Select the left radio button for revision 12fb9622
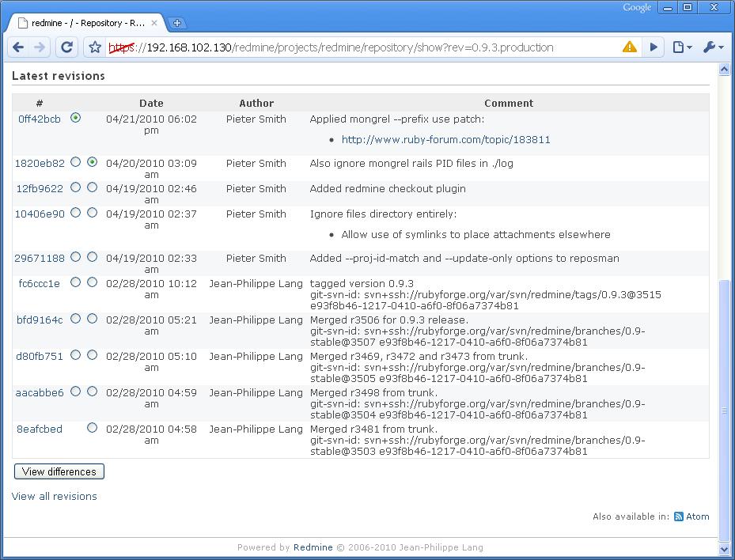Viewport: 735px width, 560px height. pos(75,186)
